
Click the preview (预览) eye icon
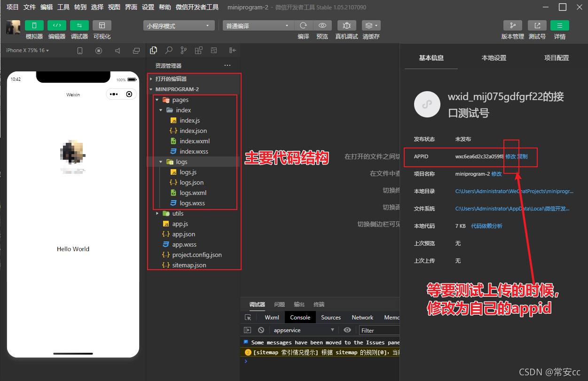[x=322, y=25]
